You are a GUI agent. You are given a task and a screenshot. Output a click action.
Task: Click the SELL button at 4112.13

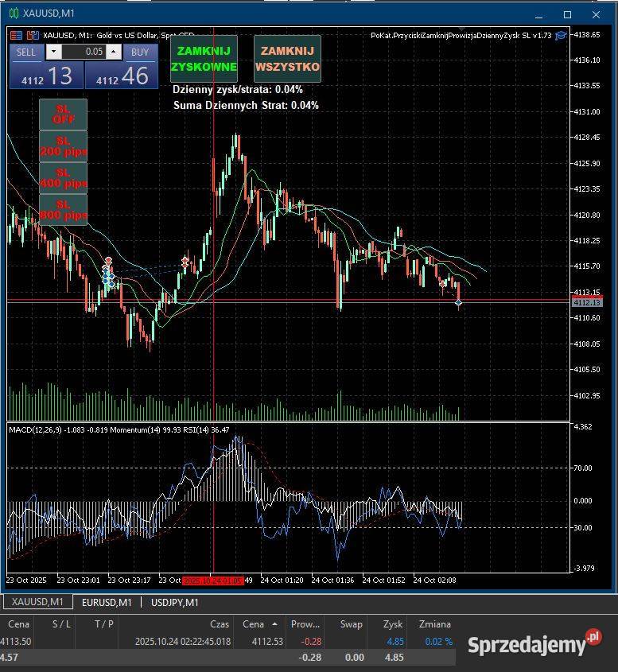click(x=40, y=75)
